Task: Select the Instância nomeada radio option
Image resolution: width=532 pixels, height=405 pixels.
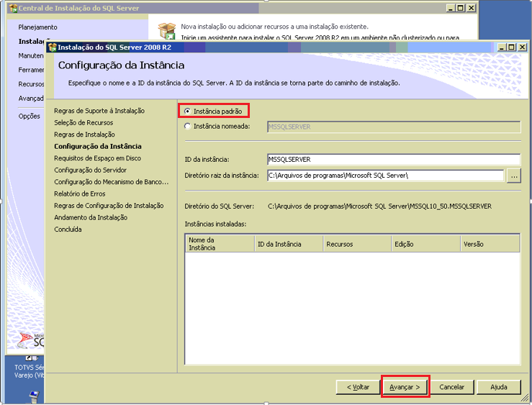Action: pyautogui.click(x=187, y=127)
